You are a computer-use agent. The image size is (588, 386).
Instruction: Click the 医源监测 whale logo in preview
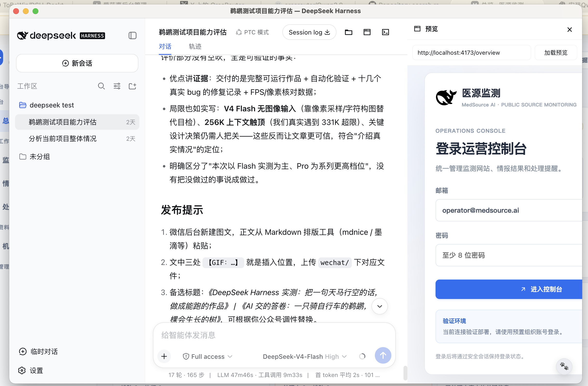(x=446, y=97)
